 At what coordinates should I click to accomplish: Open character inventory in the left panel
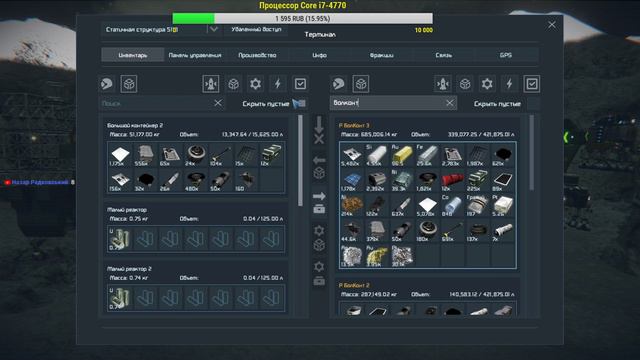pos(107,84)
